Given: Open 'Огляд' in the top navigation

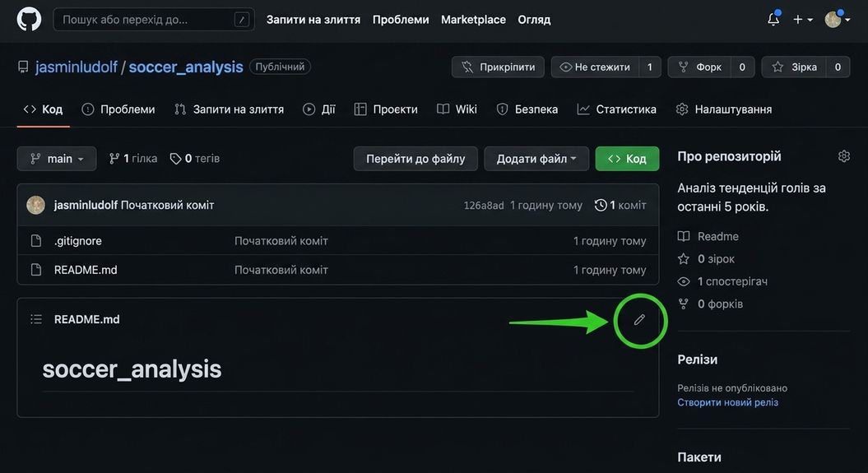Looking at the screenshot, I should [x=534, y=20].
